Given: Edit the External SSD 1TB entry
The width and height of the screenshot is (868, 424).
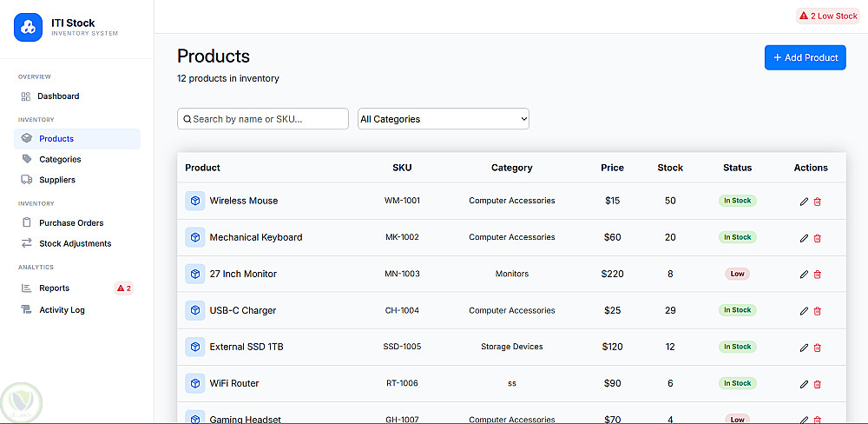Looking at the screenshot, I should pos(804,348).
